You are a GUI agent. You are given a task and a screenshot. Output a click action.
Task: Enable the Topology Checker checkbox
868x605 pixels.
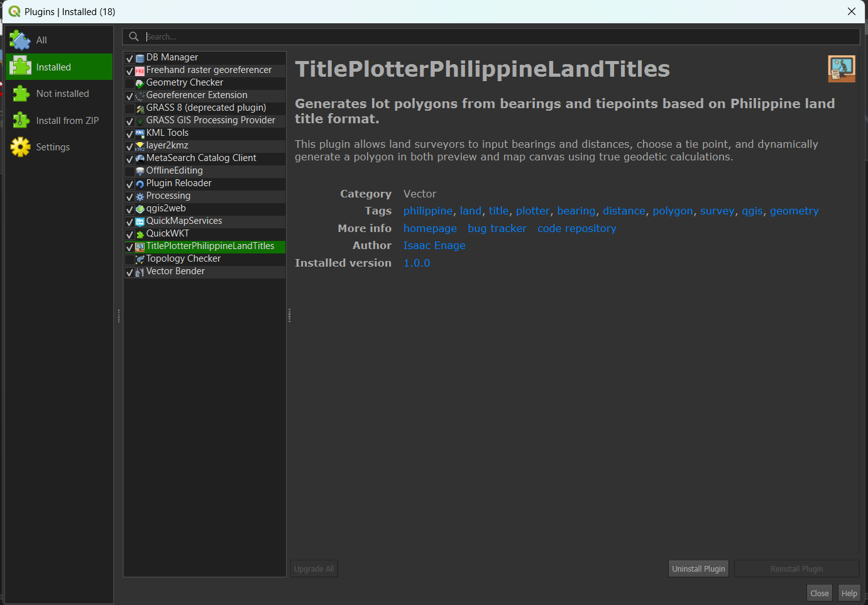pyautogui.click(x=129, y=259)
